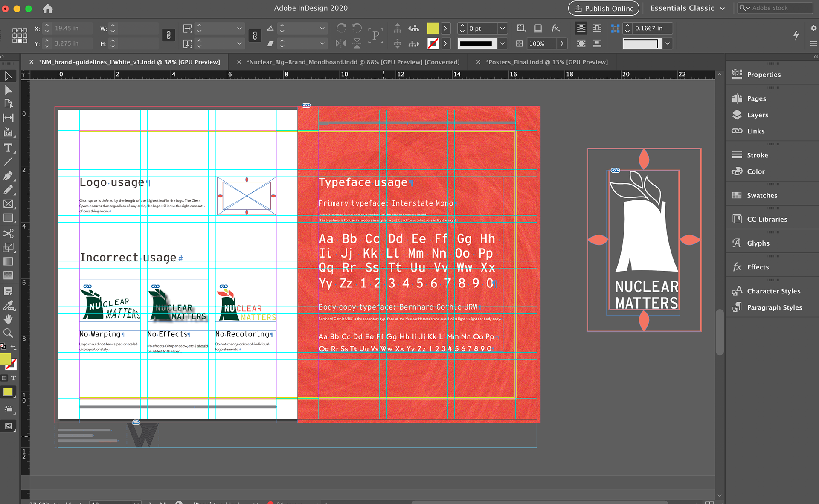This screenshot has height=504, width=819.
Task: Select the Selection tool (black arrow)
Action: point(8,76)
